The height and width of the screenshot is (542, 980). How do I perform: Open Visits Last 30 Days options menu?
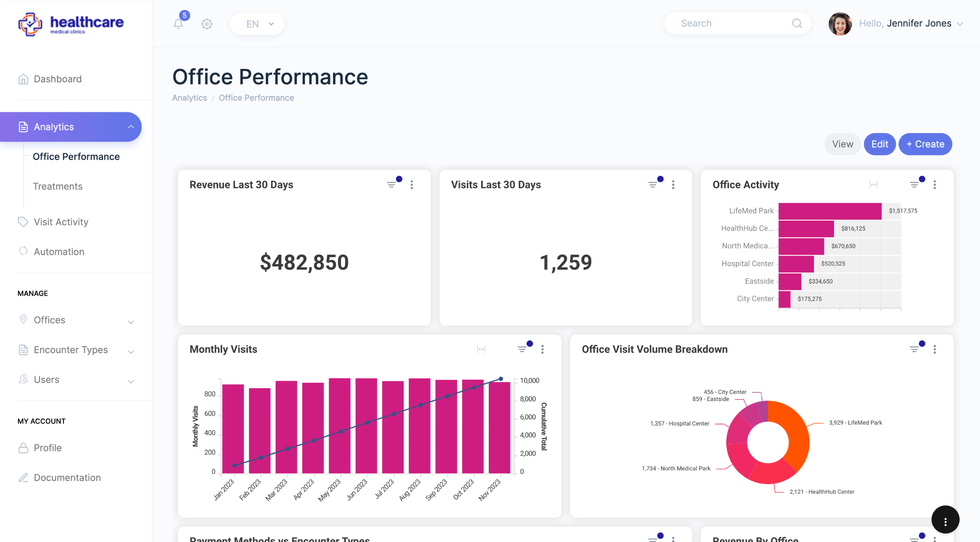pos(673,185)
